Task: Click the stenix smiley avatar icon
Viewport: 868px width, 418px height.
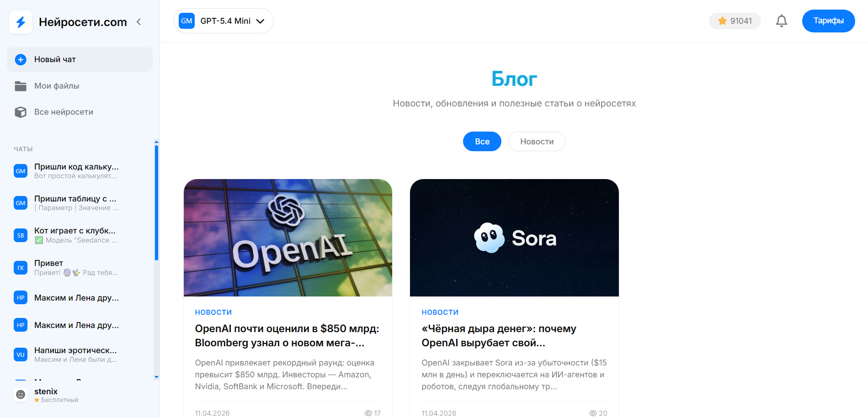Action: point(21,394)
